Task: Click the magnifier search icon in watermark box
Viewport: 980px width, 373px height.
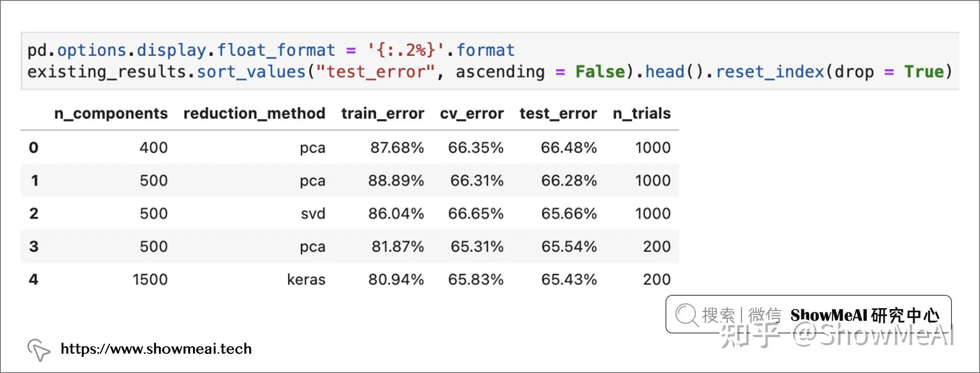Action: (x=687, y=315)
